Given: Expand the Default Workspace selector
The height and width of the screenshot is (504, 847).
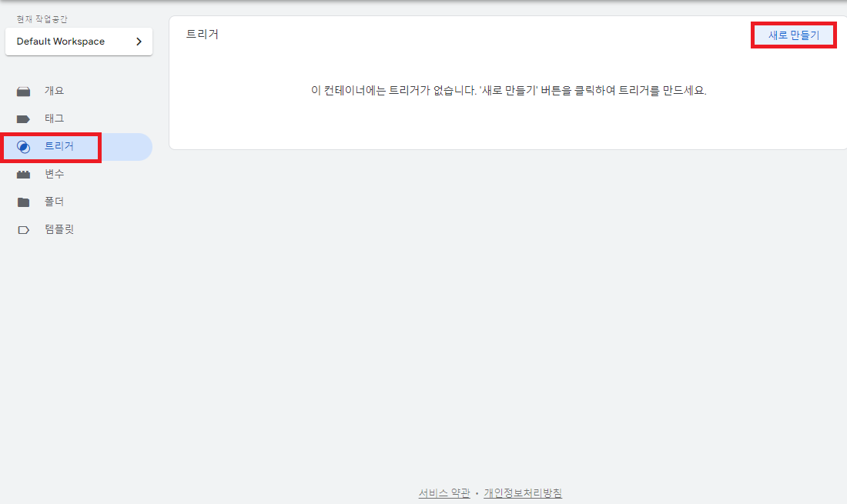Looking at the screenshot, I should coord(79,42).
